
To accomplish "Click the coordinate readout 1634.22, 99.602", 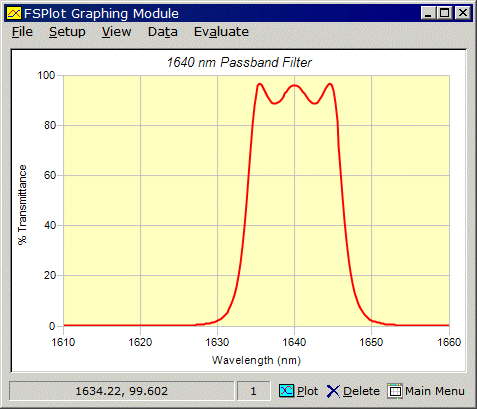I will tap(122, 391).
